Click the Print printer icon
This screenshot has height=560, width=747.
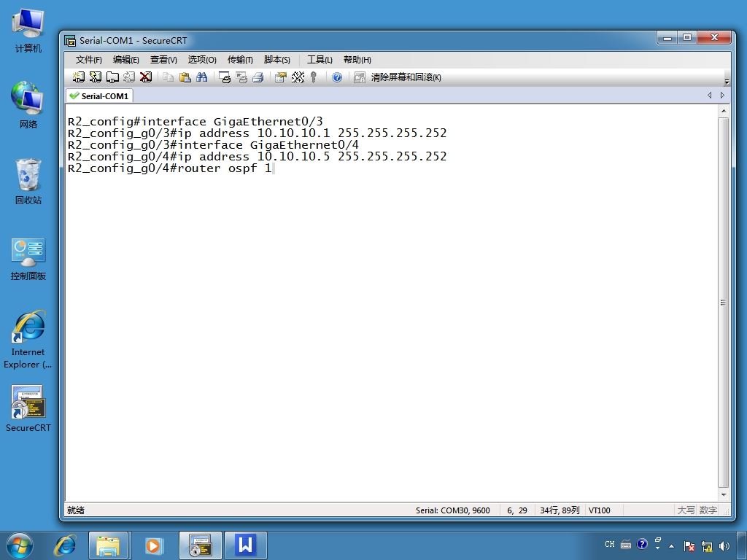258,77
